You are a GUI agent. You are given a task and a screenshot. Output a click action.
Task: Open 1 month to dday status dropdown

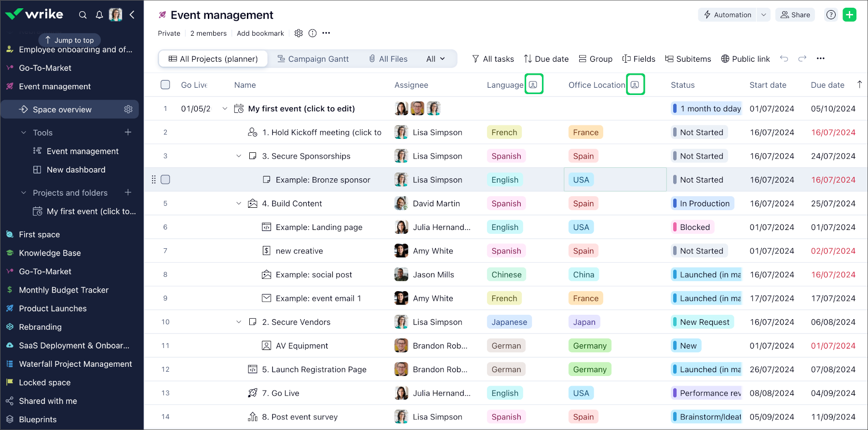(x=707, y=109)
